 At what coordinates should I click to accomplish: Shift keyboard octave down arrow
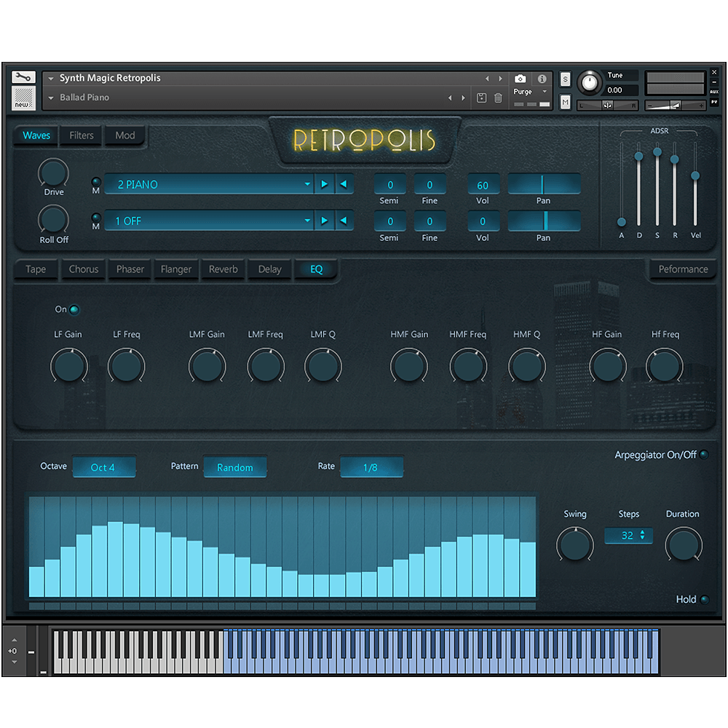pyautogui.click(x=14, y=662)
